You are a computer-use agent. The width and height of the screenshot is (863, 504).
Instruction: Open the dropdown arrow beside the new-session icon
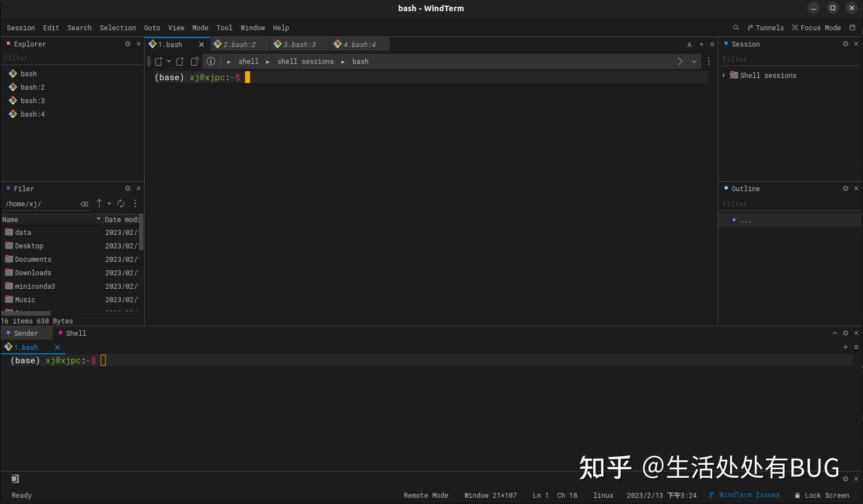point(169,62)
